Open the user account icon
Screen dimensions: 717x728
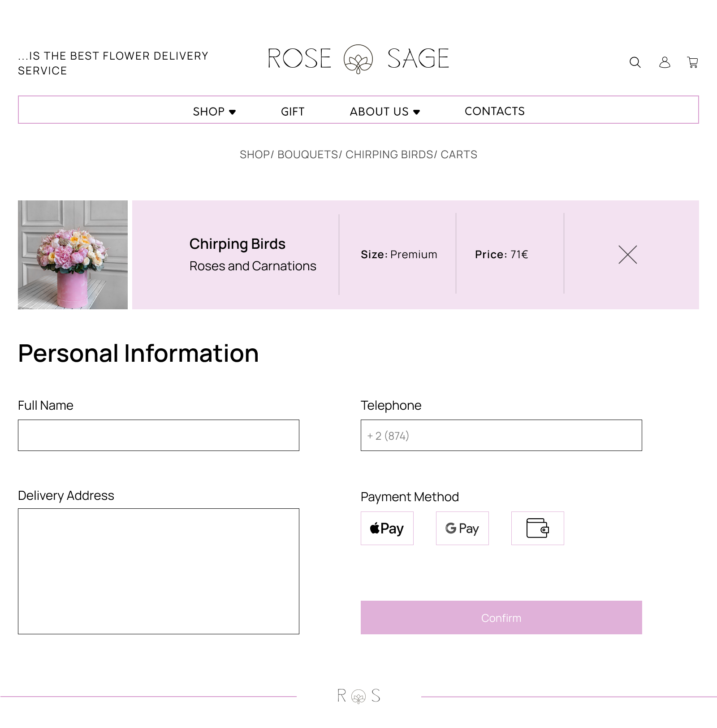click(x=665, y=62)
